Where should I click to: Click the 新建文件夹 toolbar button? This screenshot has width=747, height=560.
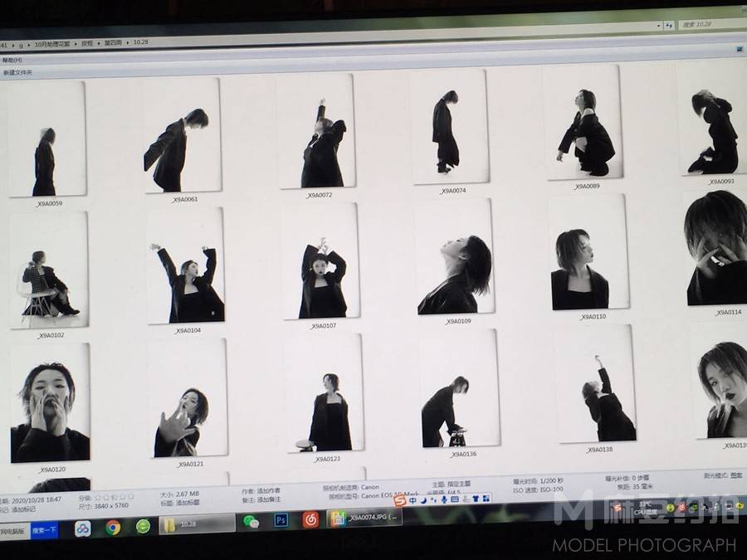click(17, 73)
